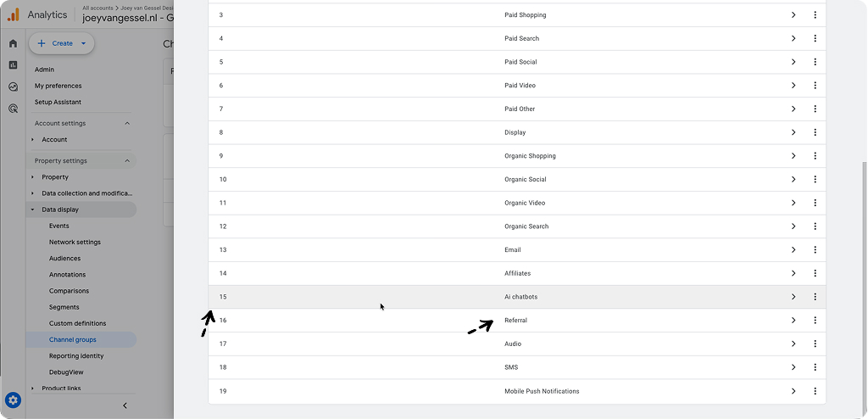
Task: Open the Reports icon in left rail
Action: 14,64
